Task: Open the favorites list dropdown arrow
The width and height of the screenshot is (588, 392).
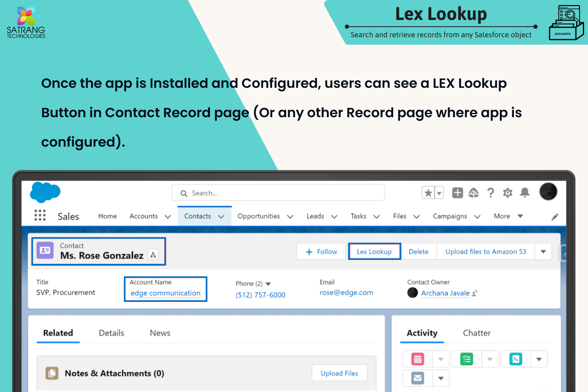Action: click(439, 193)
